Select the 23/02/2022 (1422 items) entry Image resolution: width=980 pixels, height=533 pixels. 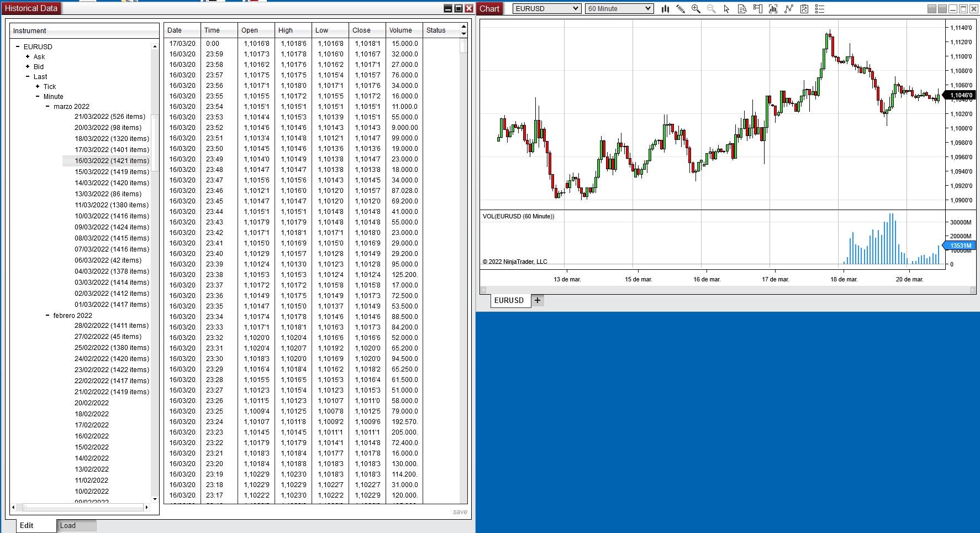pyautogui.click(x=112, y=370)
